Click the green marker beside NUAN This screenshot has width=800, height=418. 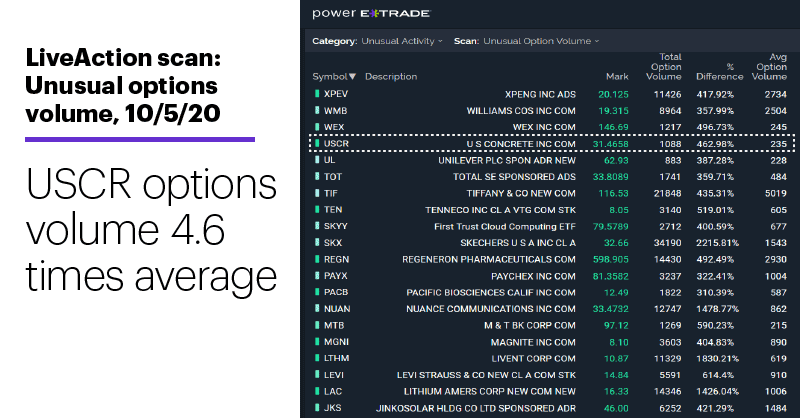pos(317,309)
